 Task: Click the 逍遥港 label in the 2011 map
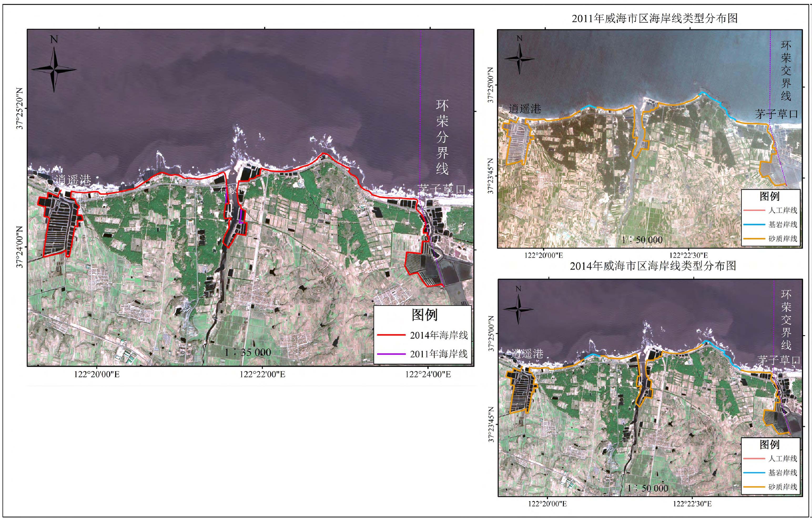525,109
